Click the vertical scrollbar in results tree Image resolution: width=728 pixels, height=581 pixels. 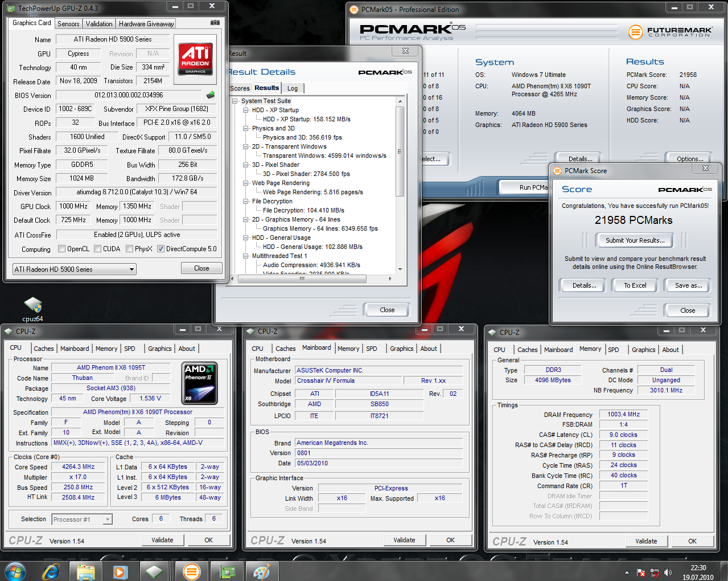400,152
